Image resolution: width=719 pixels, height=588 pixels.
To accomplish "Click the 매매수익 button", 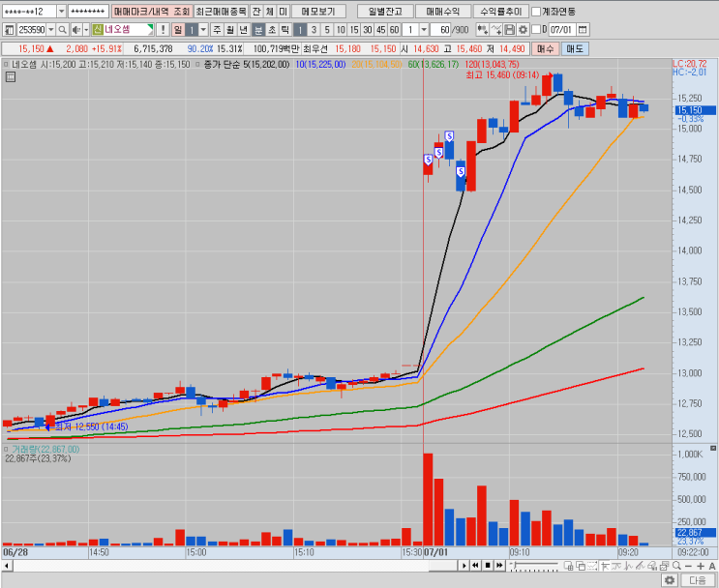I will [442, 12].
